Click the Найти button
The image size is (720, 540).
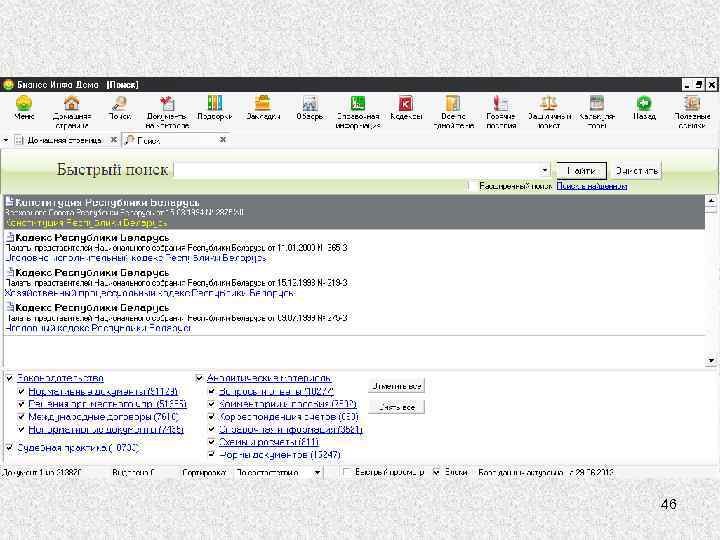coord(581,171)
